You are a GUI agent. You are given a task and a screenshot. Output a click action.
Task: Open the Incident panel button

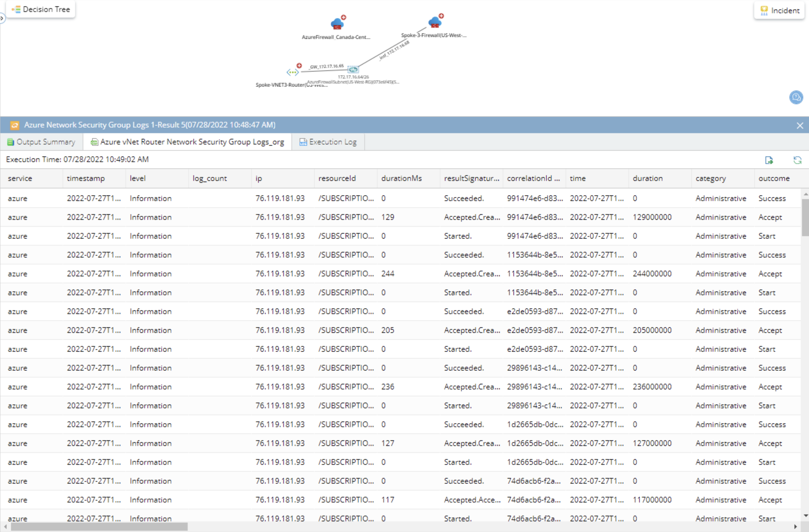click(x=780, y=11)
